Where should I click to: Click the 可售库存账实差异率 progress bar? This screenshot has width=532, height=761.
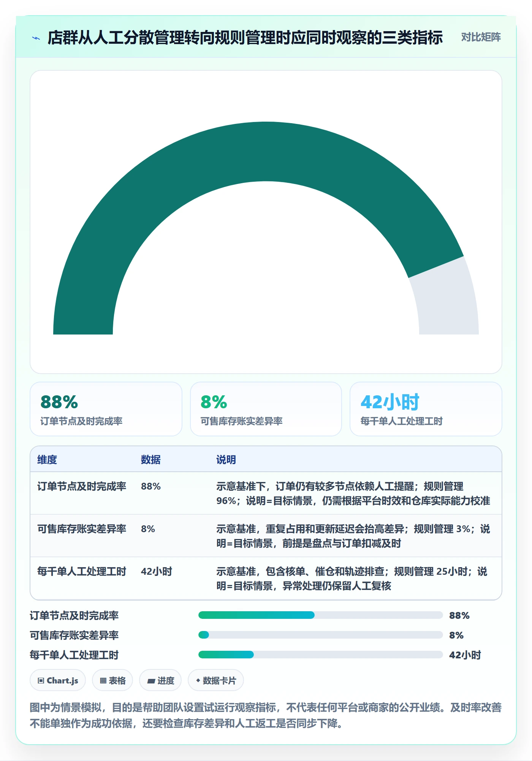[x=320, y=635]
